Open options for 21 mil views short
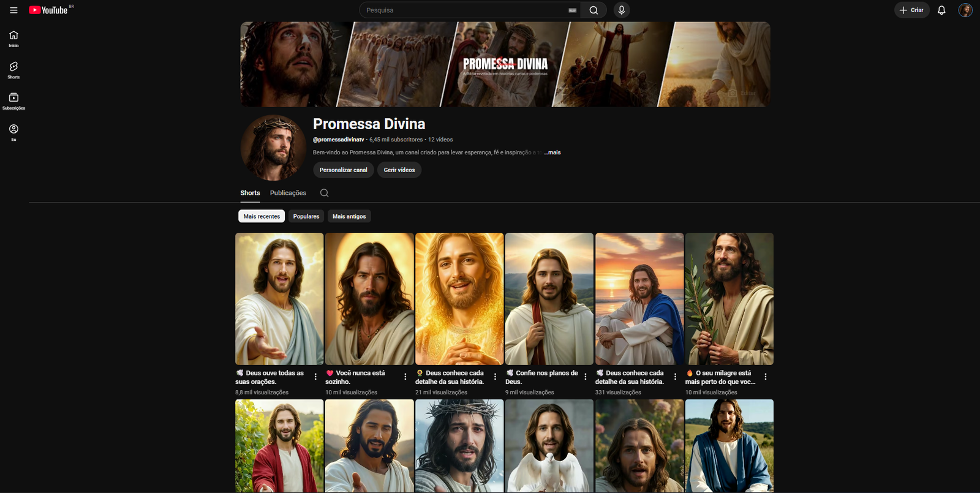Screen dimensions: 980x493 (x=496, y=377)
